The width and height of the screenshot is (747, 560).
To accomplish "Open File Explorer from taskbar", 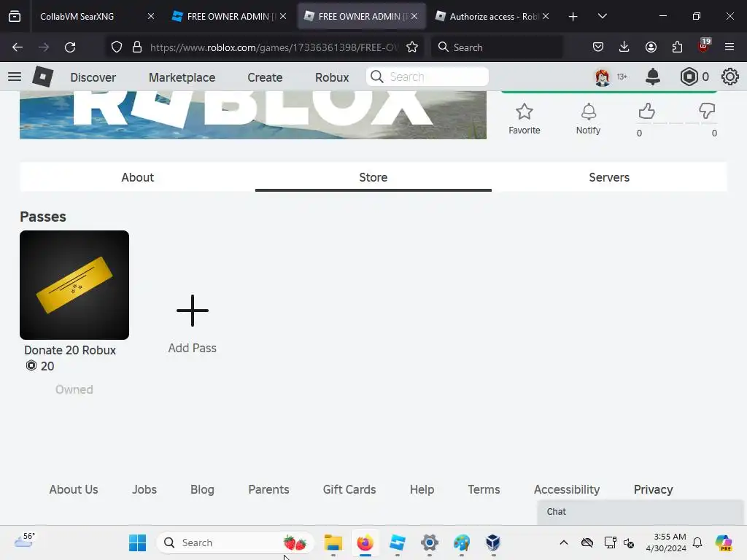I will click(333, 542).
